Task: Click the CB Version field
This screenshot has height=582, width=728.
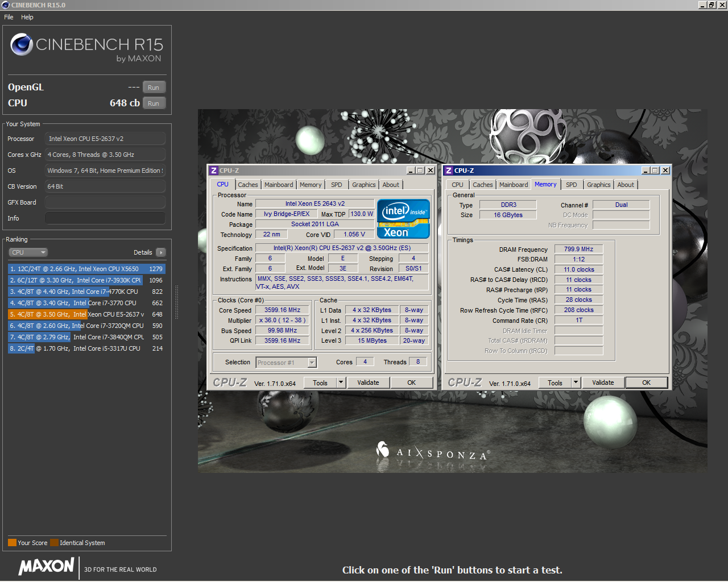Action: (x=105, y=186)
